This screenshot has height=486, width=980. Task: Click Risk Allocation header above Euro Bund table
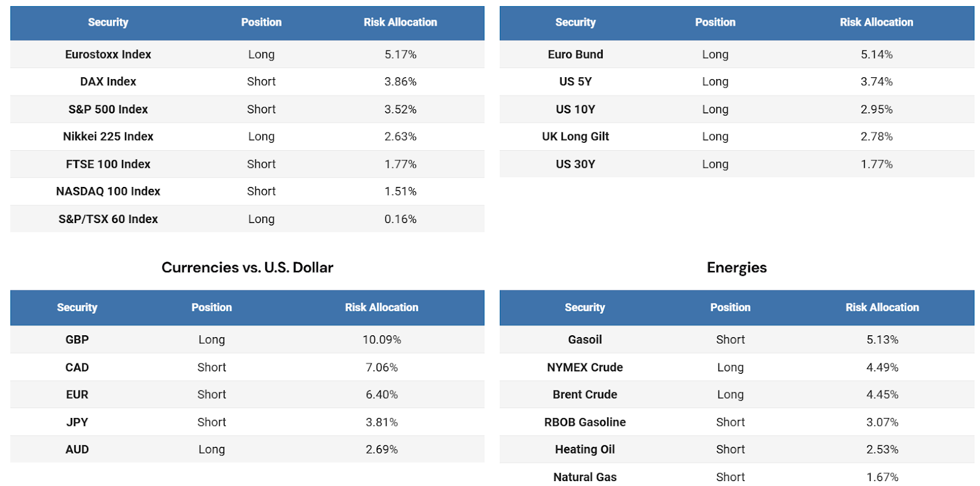(x=876, y=23)
